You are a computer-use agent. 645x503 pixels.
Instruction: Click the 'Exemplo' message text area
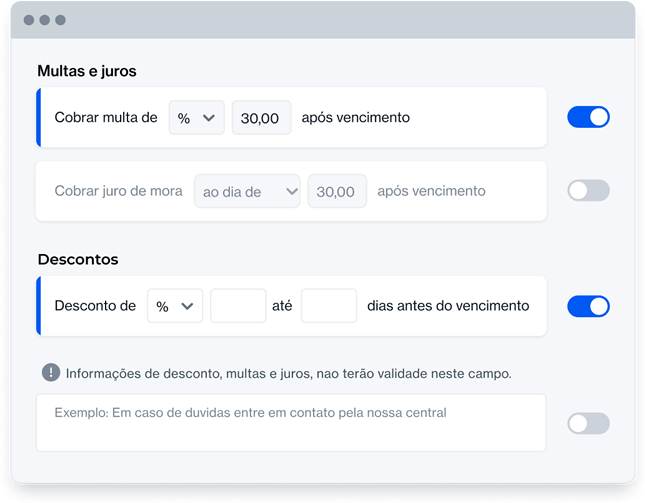point(290,422)
